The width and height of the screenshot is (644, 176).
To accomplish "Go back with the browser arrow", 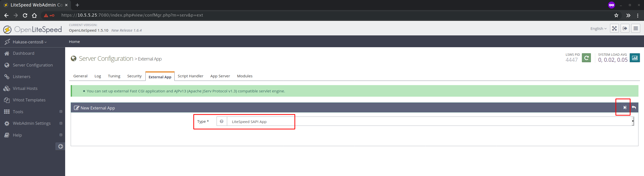I will point(7,15).
